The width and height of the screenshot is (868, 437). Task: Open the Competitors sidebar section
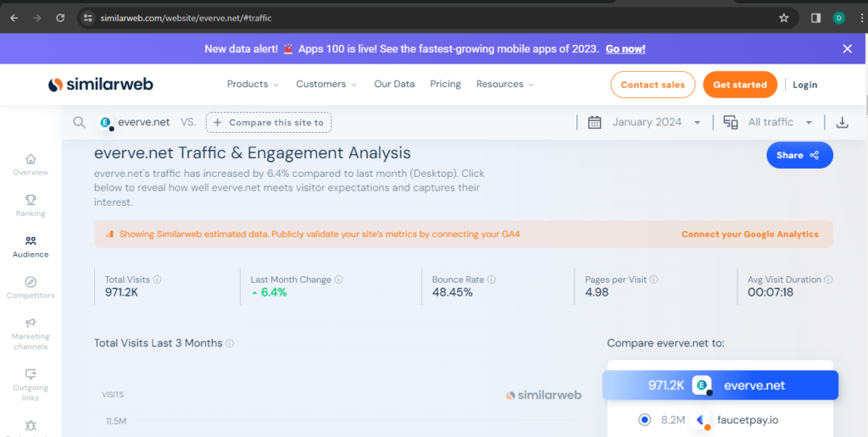pyautogui.click(x=31, y=288)
